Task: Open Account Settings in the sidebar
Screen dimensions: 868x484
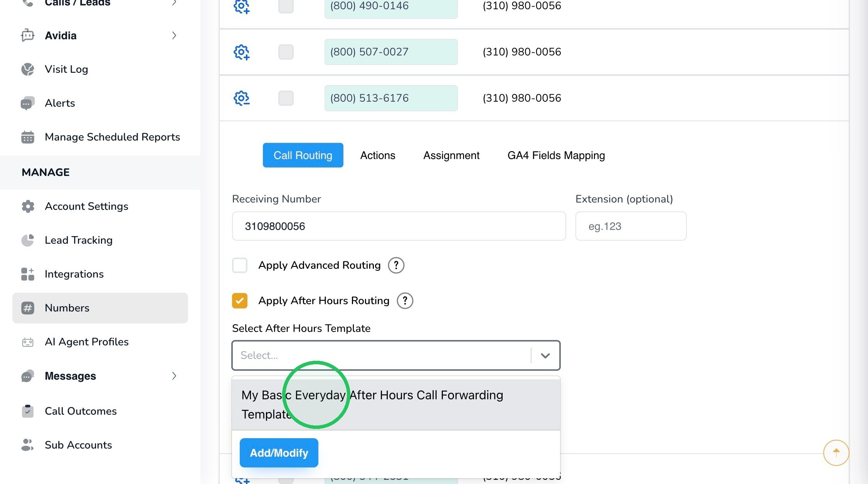Action: (86, 206)
